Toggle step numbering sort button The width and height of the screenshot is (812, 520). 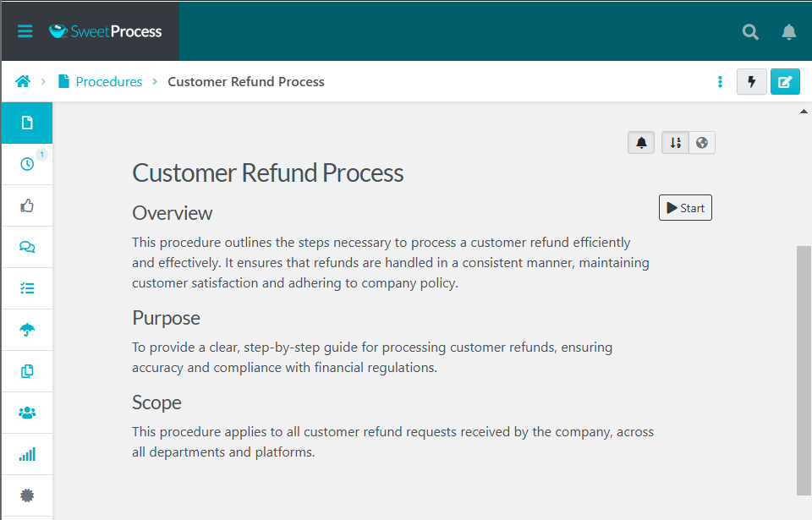tap(675, 143)
